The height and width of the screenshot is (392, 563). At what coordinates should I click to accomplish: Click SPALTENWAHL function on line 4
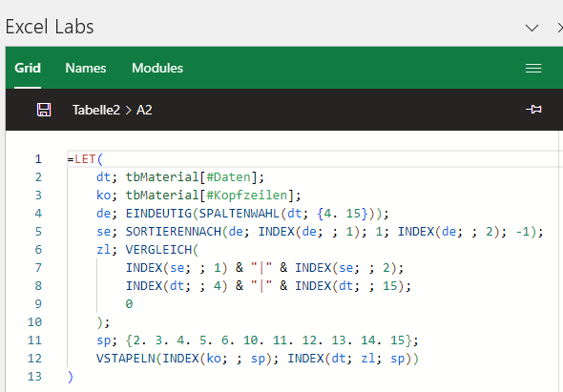pos(240,214)
